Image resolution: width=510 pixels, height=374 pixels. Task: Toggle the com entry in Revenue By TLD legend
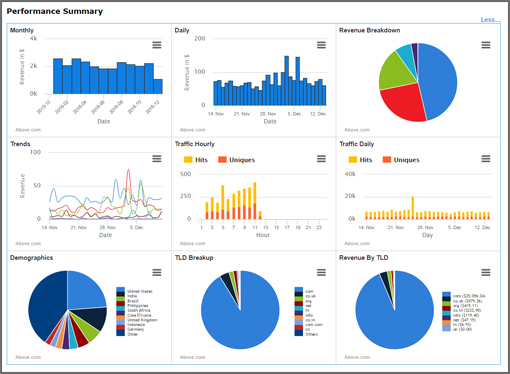coord(464,296)
